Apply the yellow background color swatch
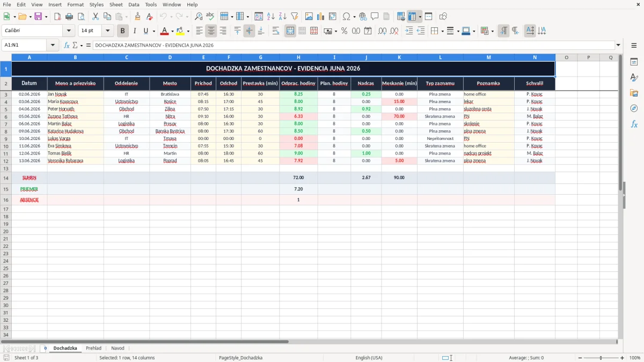The width and height of the screenshot is (644, 362). (180, 31)
